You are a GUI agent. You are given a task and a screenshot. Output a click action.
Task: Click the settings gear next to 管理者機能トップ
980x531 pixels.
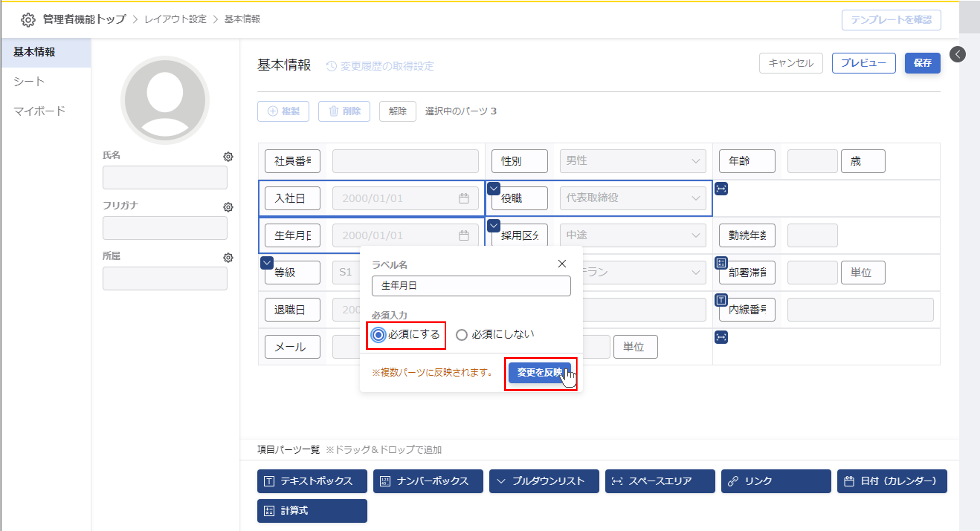(28, 20)
